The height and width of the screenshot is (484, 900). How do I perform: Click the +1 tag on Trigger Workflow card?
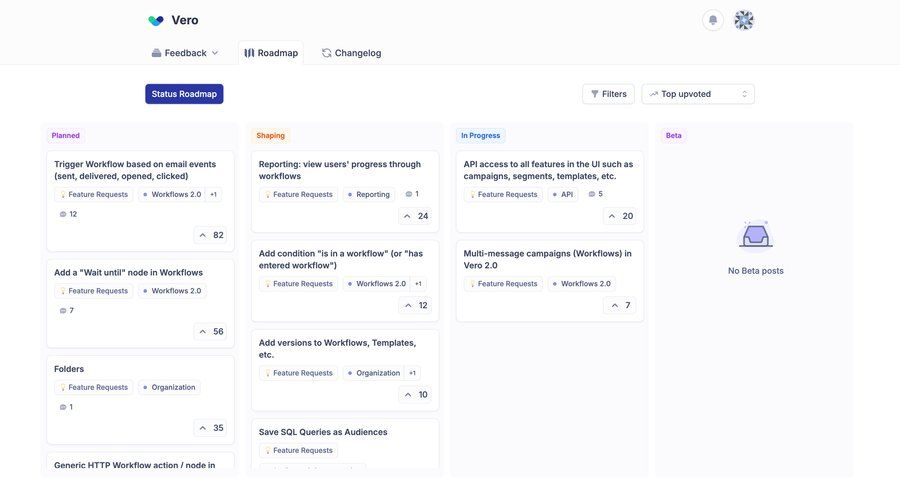click(x=214, y=195)
